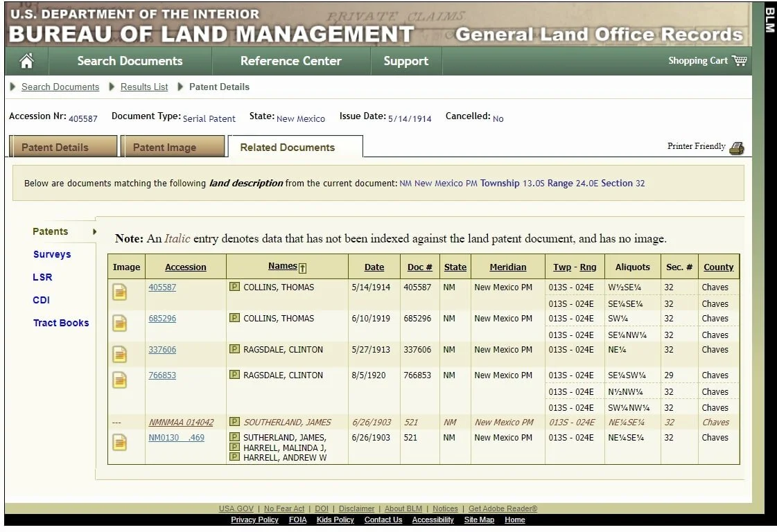The image size is (777, 532).
Task: Open the Reference Center menu
Action: 291,61
